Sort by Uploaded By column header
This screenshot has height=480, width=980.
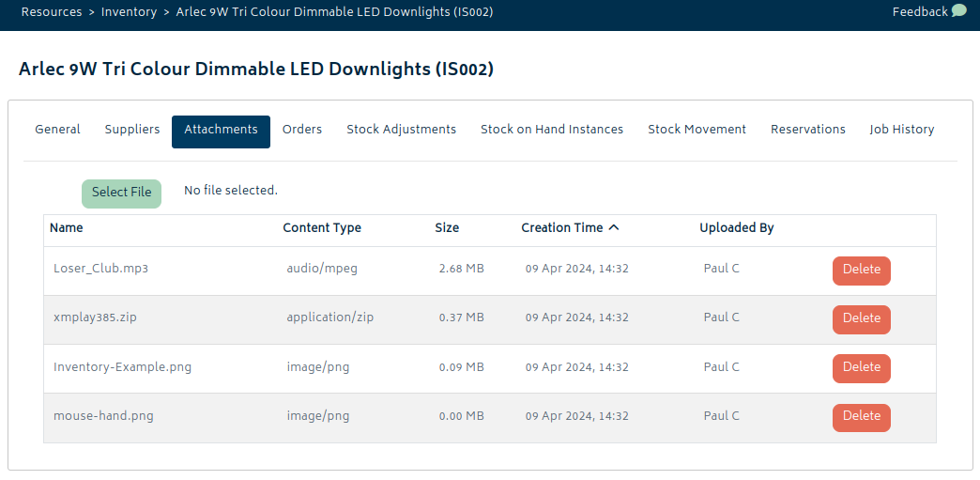click(736, 228)
